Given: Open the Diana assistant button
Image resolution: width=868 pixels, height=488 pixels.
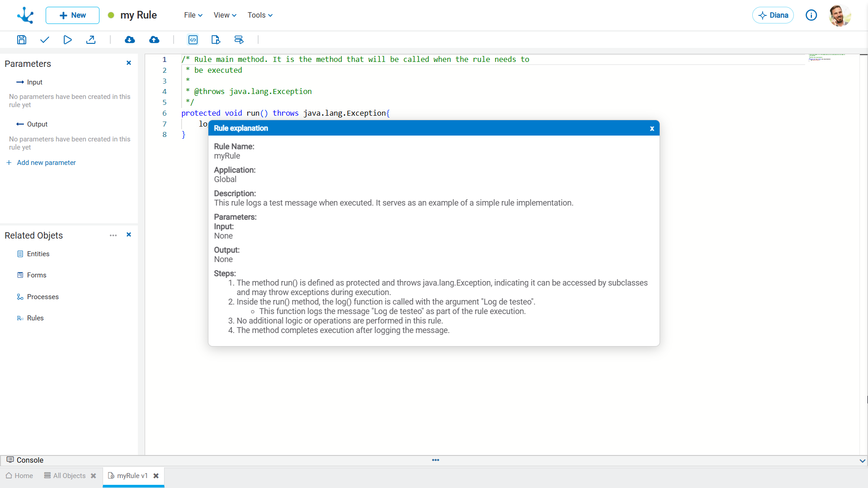Looking at the screenshot, I should click(x=773, y=15).
